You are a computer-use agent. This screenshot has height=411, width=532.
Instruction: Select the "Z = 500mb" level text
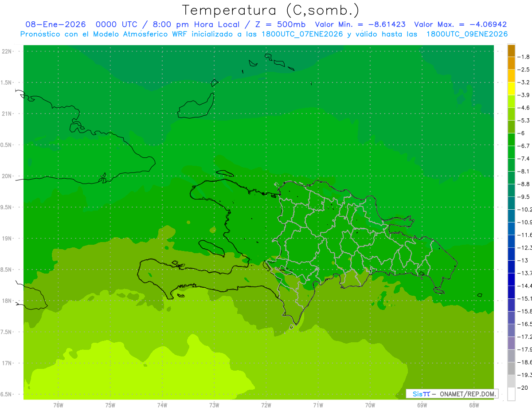click(x=280, y=24)
